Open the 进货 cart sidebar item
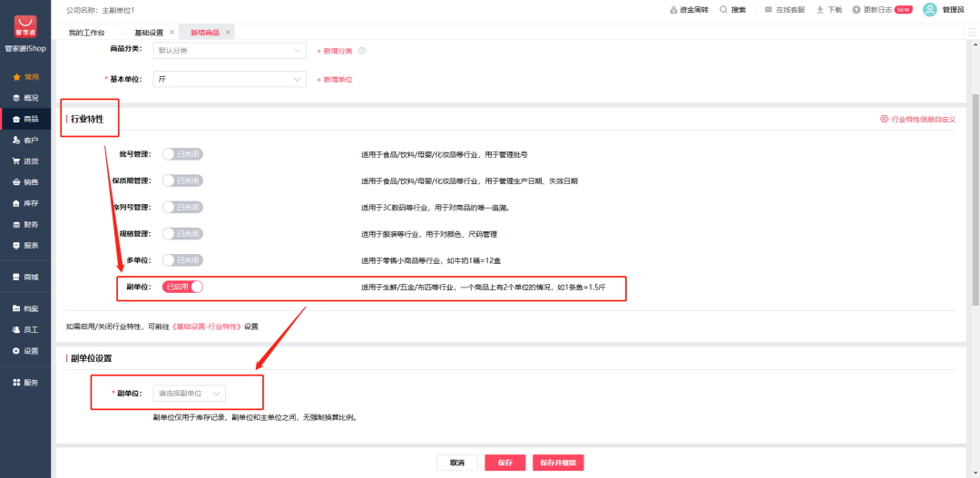Viewport: 980px width, 478px height. tap(25, 161)
